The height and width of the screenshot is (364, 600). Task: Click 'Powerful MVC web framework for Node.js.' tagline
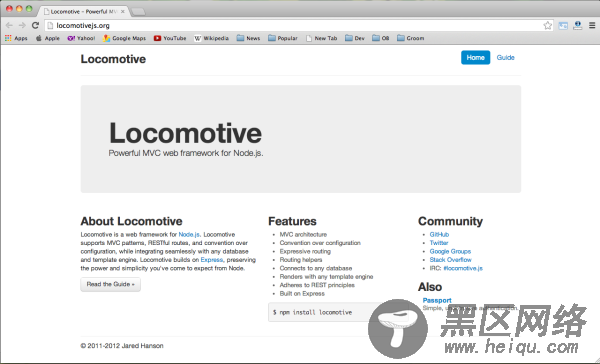tap(186, 153)
